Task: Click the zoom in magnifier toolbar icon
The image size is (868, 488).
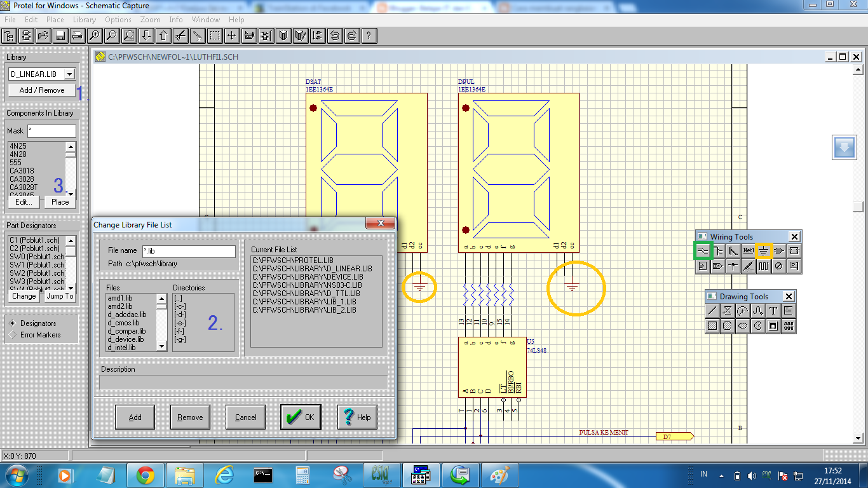Action: click(94, 35)
